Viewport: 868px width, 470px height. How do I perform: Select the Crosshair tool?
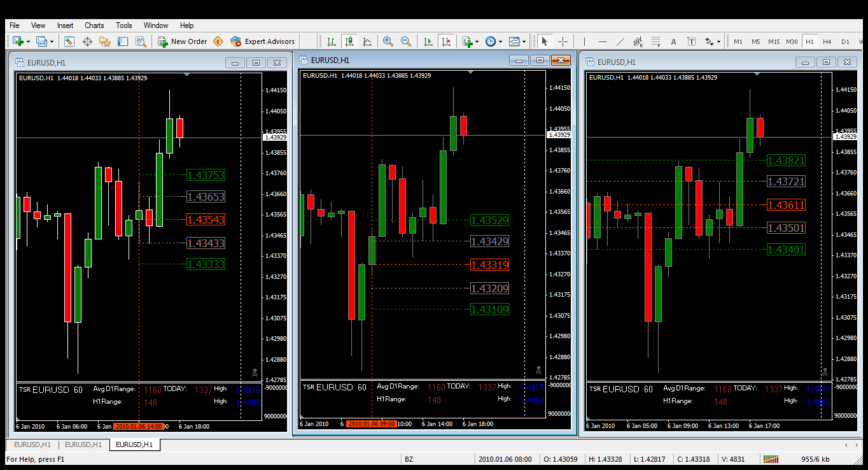[563, 41]
